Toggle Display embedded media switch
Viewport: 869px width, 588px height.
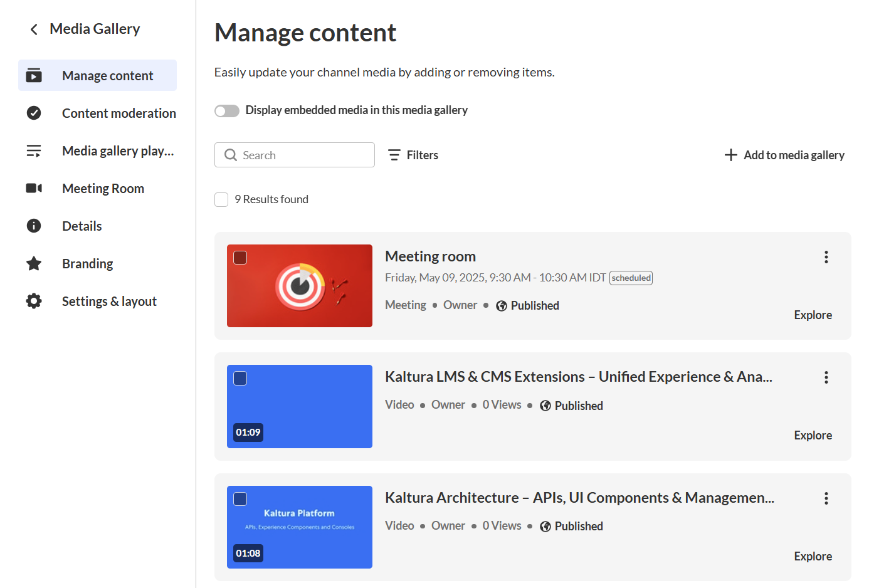227,111
